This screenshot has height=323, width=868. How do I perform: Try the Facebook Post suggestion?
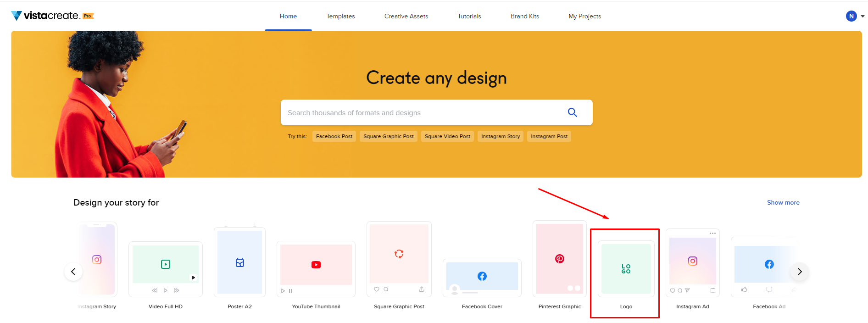[x=334, y=136]
